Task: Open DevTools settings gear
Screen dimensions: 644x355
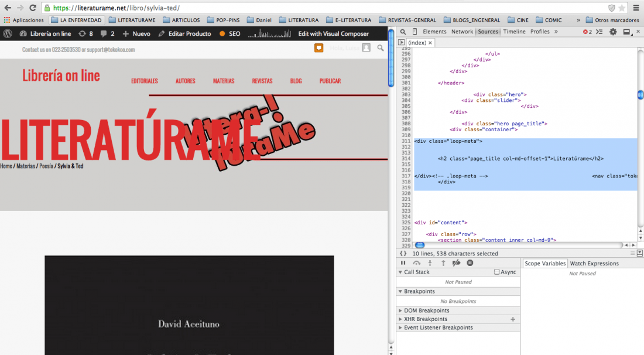Action: tap(613, 32)
